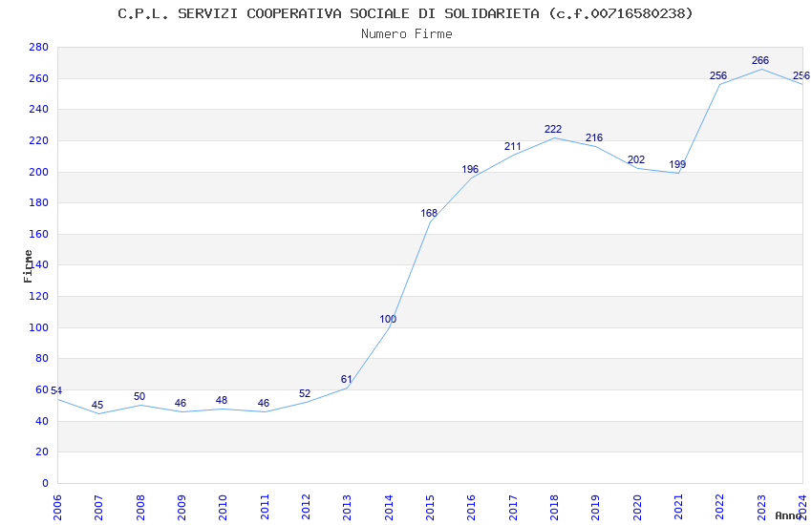Select the data label 211 for 2017

pyautogui.click(x=513, y=146)
